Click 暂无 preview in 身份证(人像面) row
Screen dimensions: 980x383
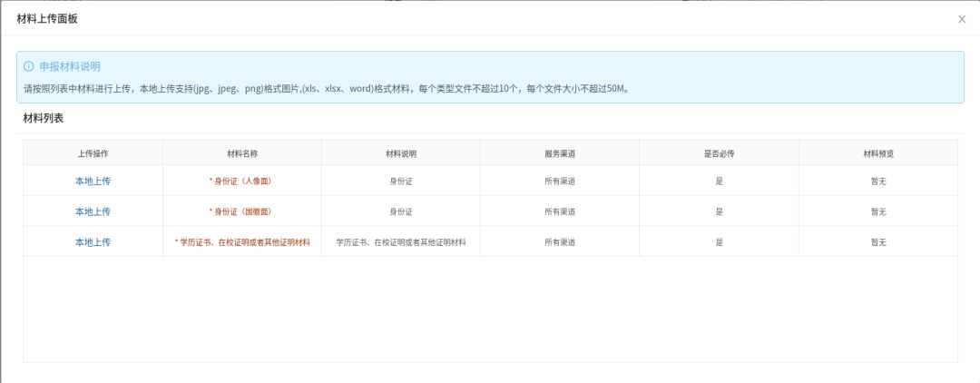click(878, 182)
